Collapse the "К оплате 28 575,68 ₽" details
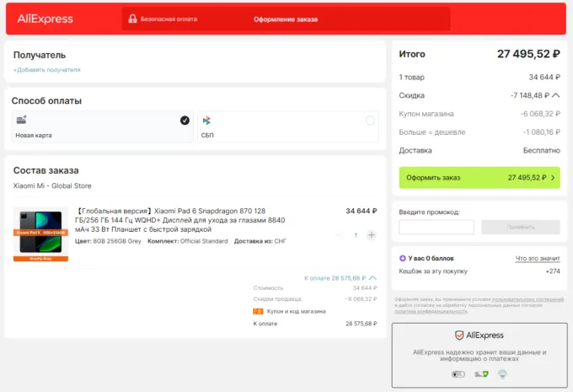Image resolution: width=573 pixels, height=392 pixels. pos(372,277)
